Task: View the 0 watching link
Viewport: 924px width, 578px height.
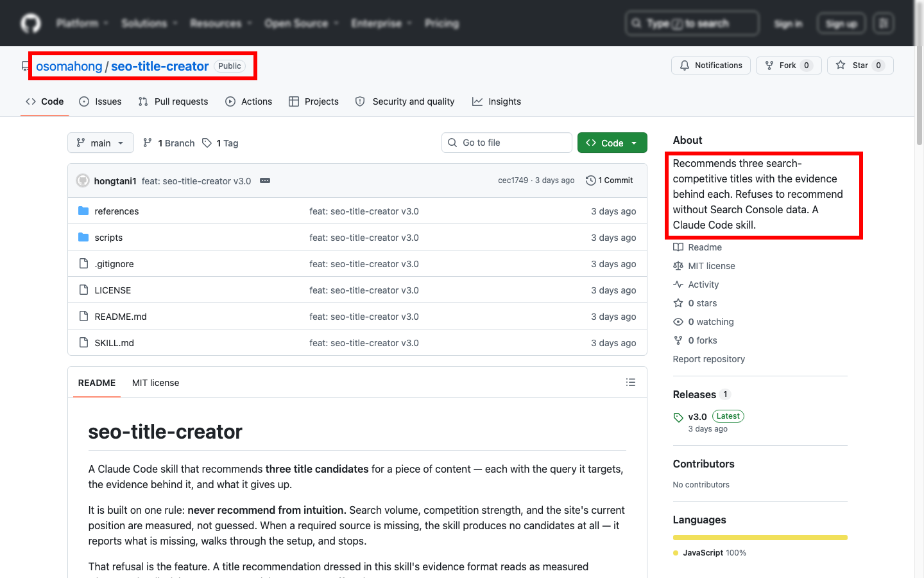Action: pyautogui.click(x=704, y=322)
